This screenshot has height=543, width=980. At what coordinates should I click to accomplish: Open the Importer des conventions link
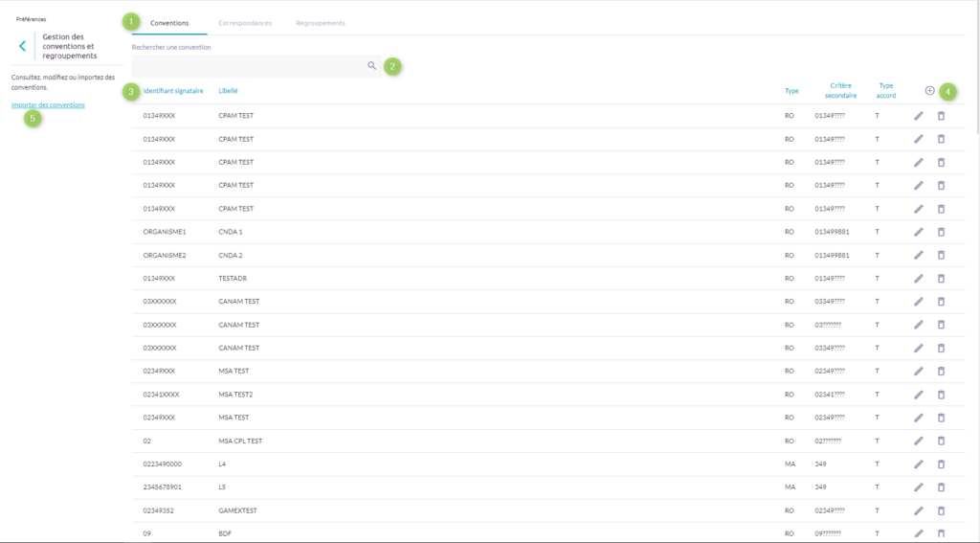(x=48, y=105)
